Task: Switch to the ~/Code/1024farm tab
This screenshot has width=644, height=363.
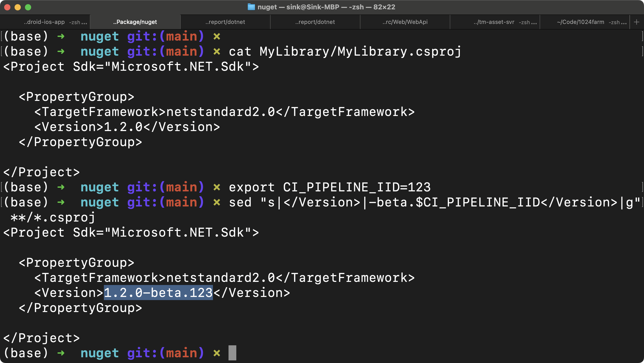Action: point(581,22)
